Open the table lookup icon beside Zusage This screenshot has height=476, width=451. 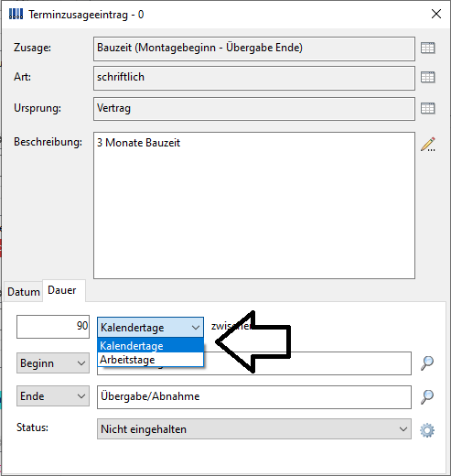click(427, 48)
